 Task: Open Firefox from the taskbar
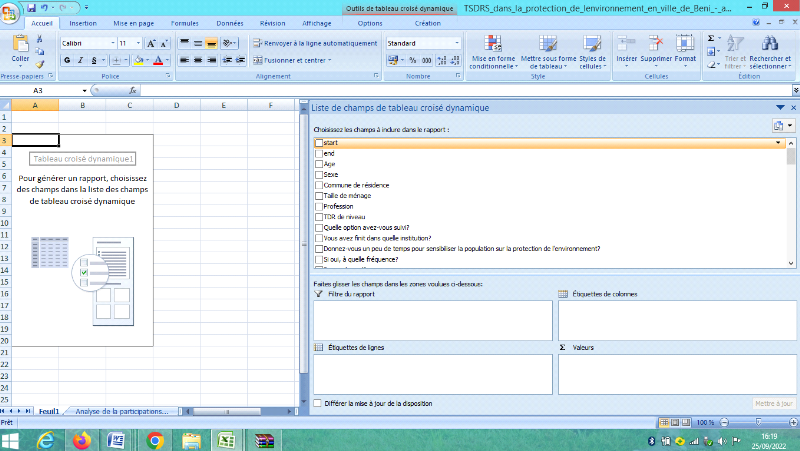81,439
